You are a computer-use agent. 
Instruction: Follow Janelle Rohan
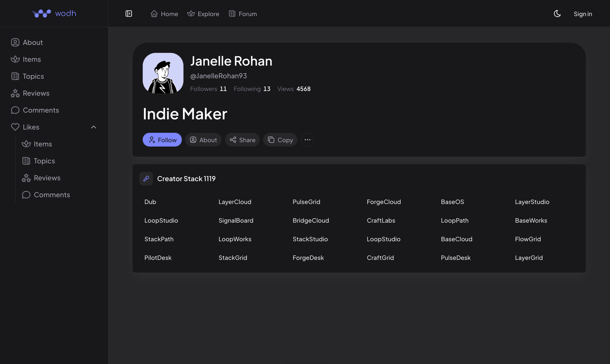[162, 140]
